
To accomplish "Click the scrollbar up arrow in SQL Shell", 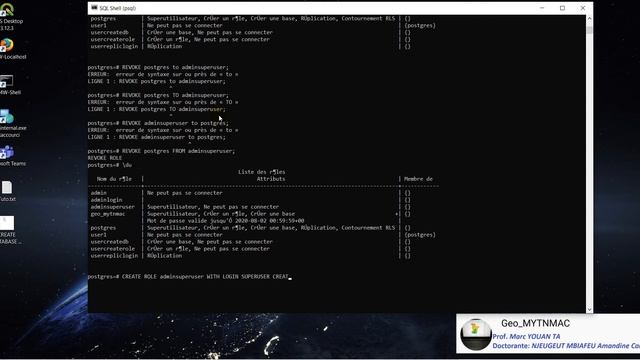I will point(589,18).
